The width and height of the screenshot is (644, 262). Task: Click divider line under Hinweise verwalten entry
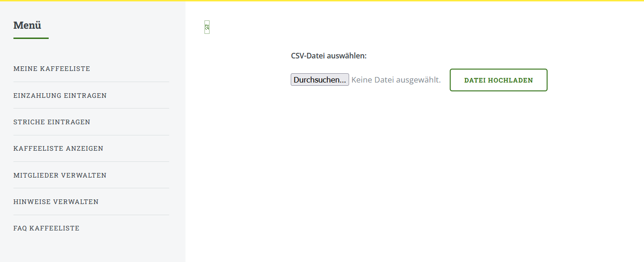tap(91, 215)
